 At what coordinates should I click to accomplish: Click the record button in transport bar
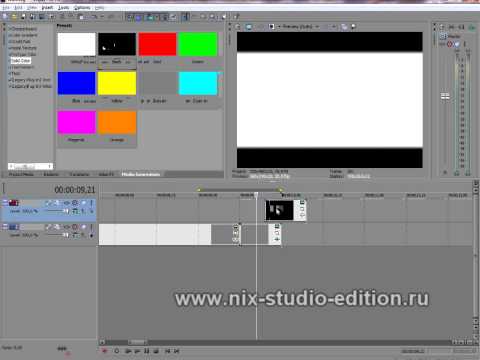[x=105, y=351]
